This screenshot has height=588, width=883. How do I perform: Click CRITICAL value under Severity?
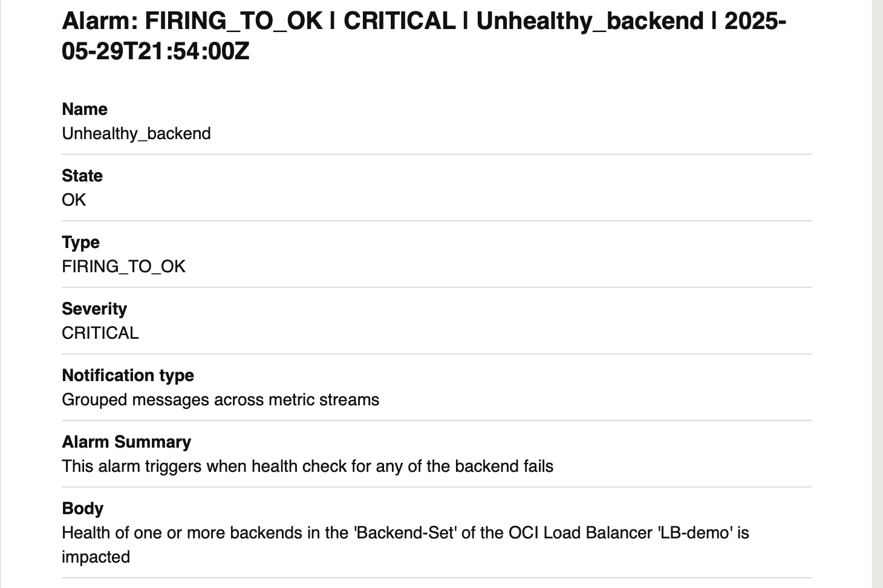[x=100, y=333]
